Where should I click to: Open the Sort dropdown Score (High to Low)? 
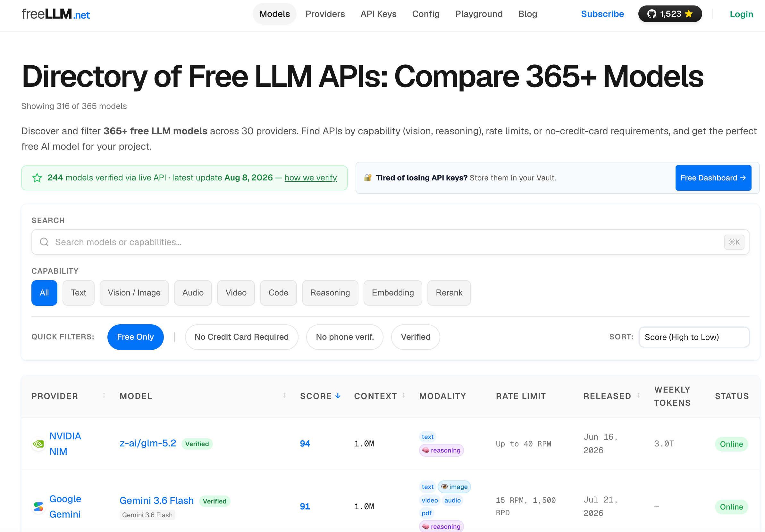694,337
